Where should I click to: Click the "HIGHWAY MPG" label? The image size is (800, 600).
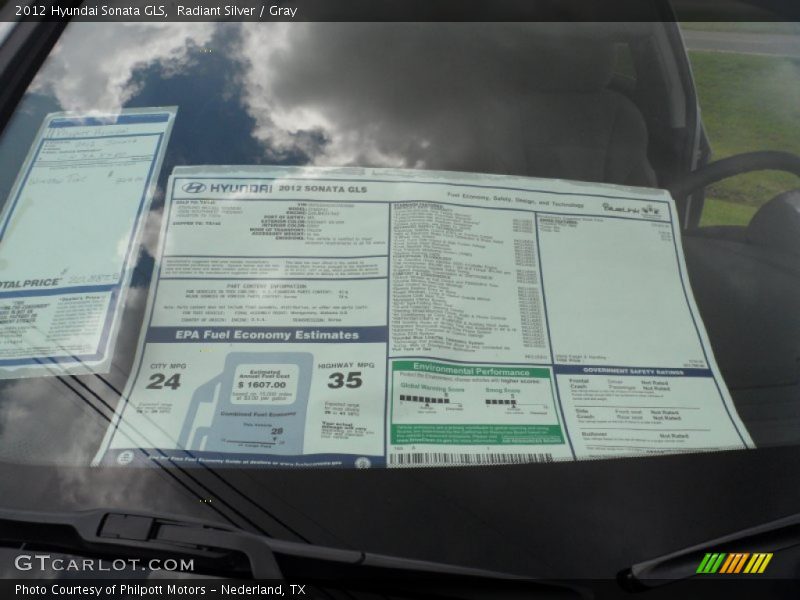click(x=346, y=365)
